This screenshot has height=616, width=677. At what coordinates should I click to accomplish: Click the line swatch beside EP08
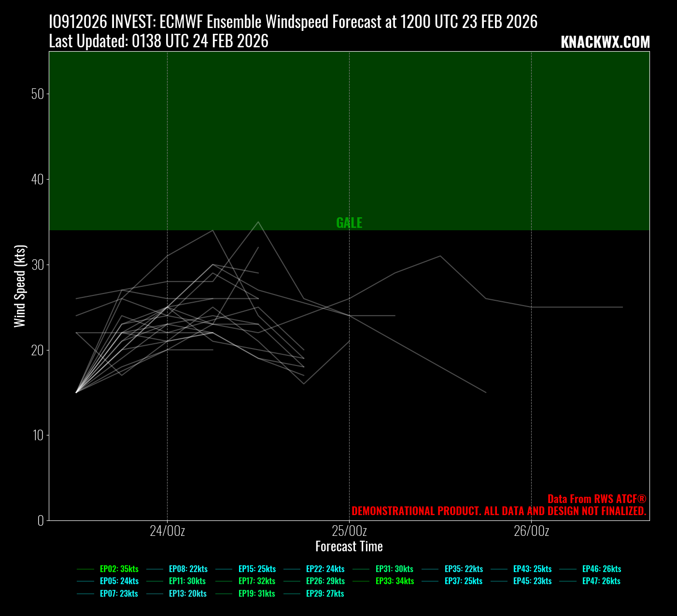point(155,569)
